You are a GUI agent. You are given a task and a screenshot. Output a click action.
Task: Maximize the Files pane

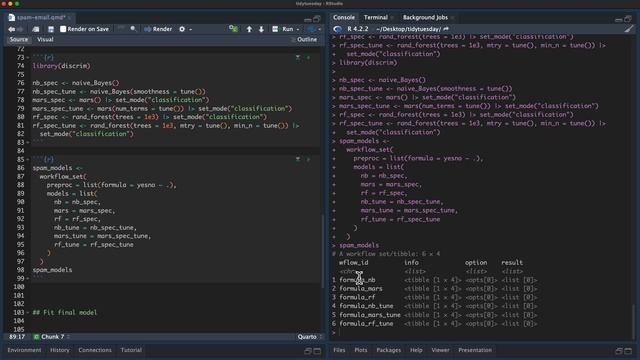click(x=628, y=351)
